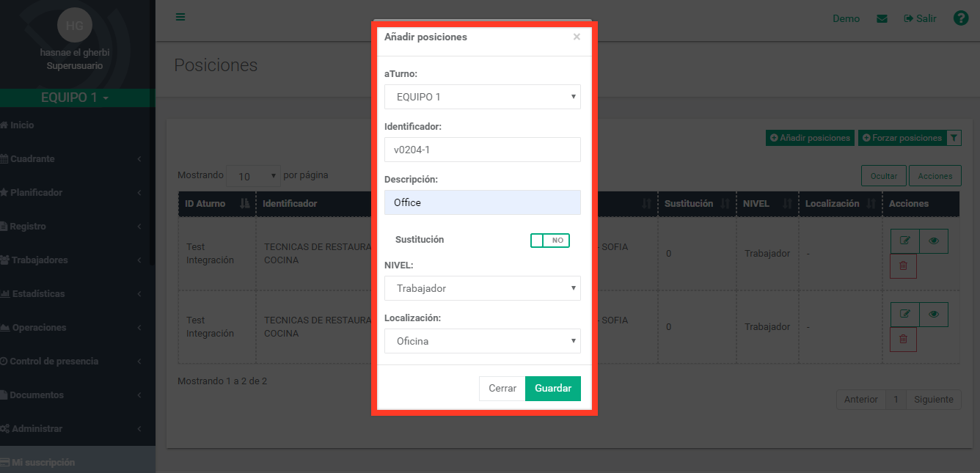Viewport: 980px width, 473px height.
Task: Open Cuadrante in the sidebar
Action: click(x=33, y=159)
